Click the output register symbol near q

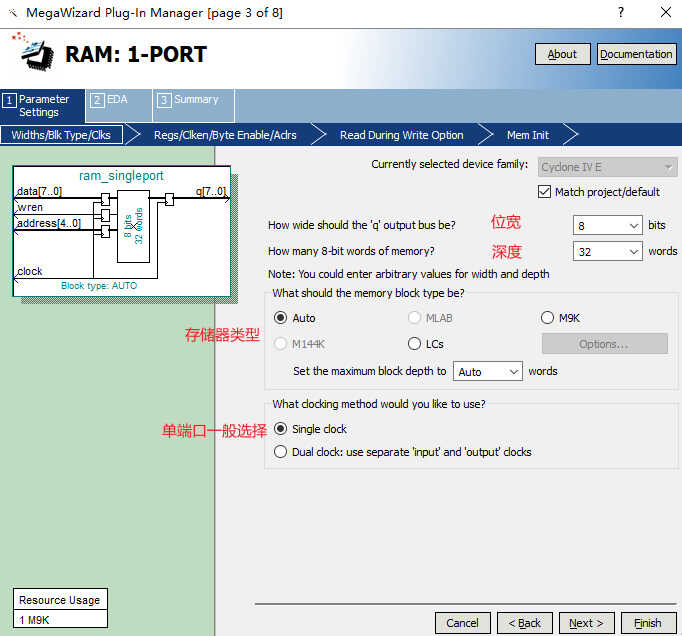point(169,200)
